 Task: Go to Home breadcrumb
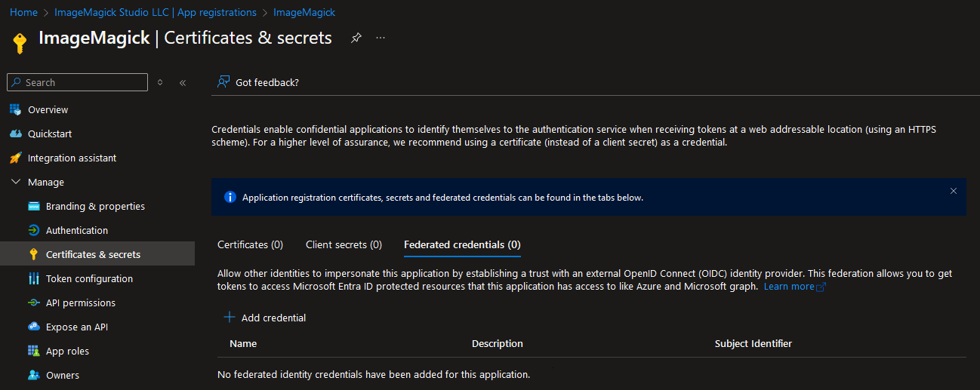(23, 12)
